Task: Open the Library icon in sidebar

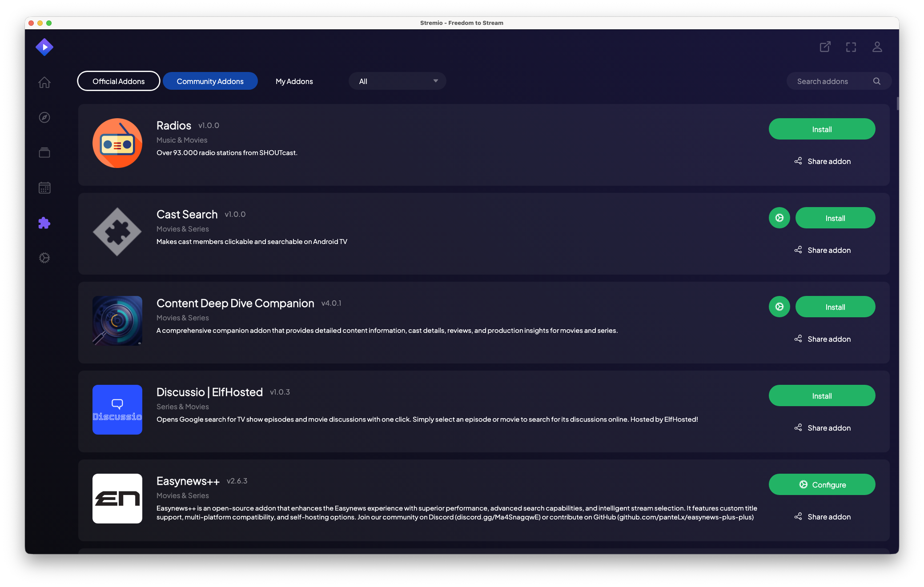Action: coord(44,152)
